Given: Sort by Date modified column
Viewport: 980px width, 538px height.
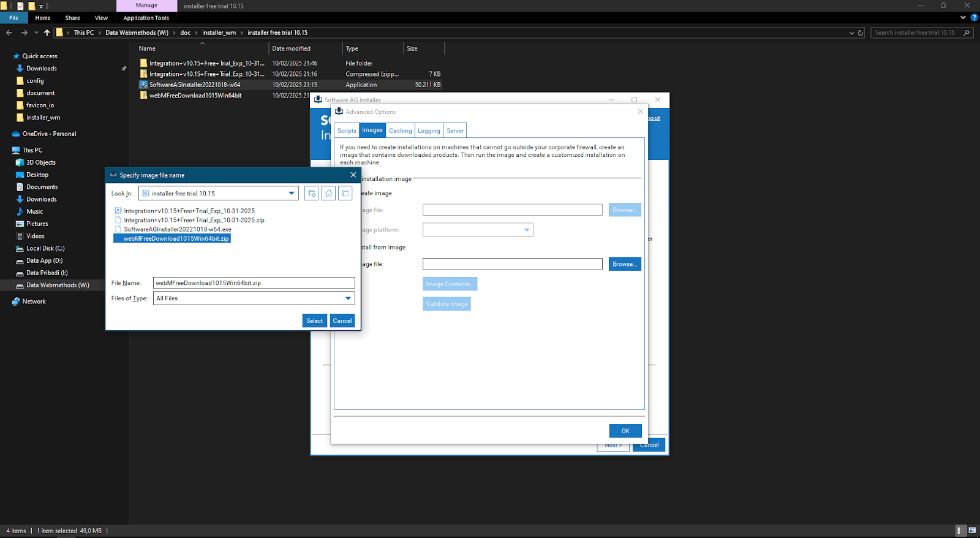Looking at the screenshot, I should (292, 48).
